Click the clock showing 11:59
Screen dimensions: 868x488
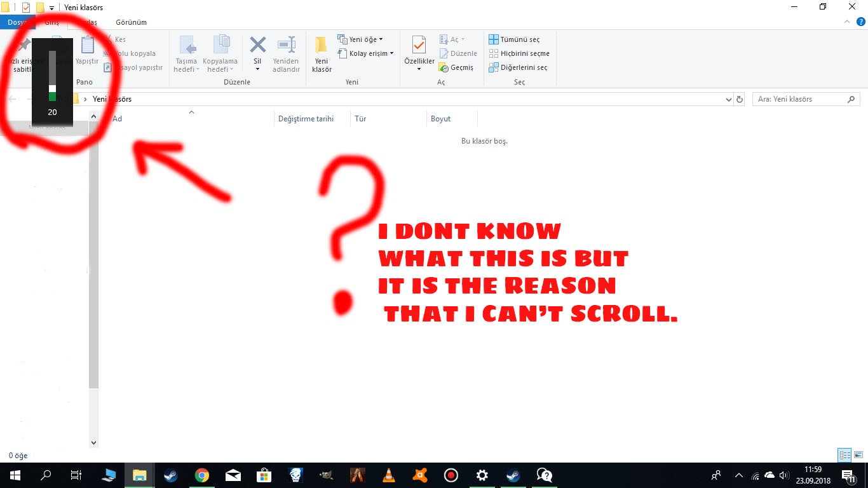click(813, 470)
